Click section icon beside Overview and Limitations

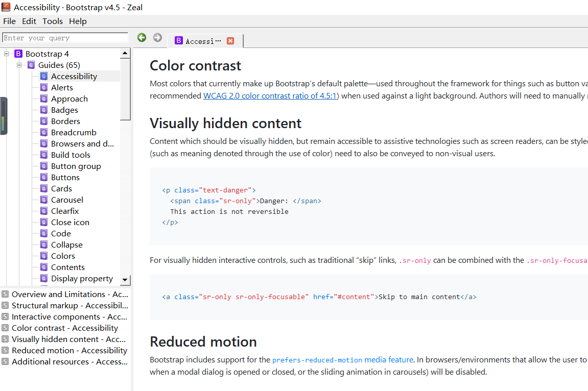click(x=5, y=294)
